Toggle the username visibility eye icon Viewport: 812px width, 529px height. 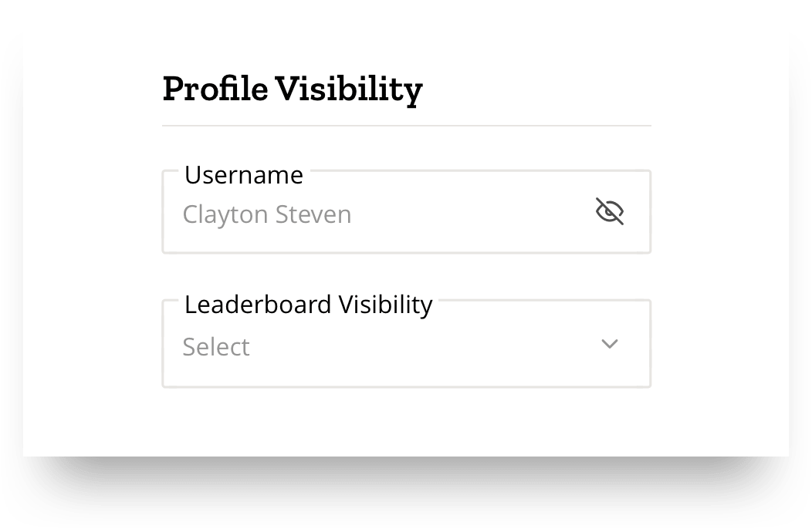[x=610, y=211]
